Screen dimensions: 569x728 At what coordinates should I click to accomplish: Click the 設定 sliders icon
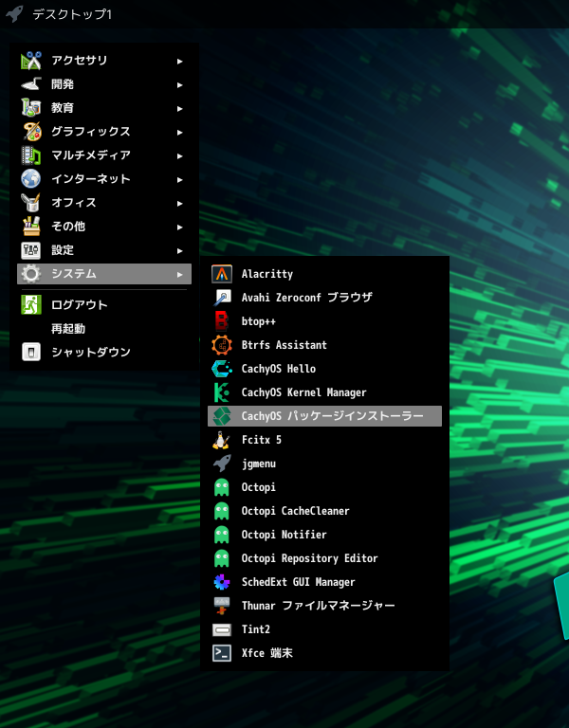click(x=31, y=250)
